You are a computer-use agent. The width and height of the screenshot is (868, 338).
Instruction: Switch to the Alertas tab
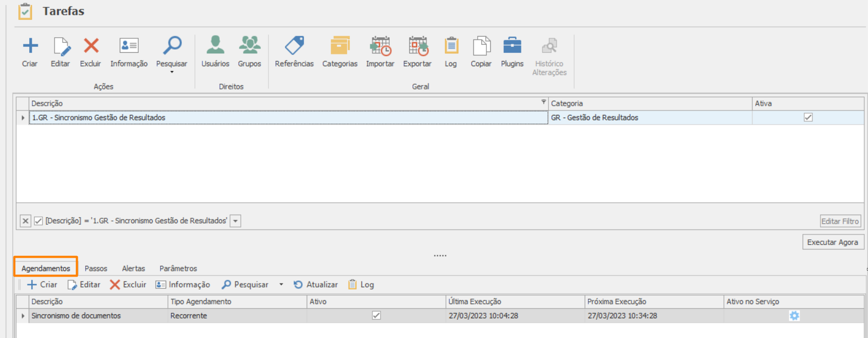coord(133,268)
